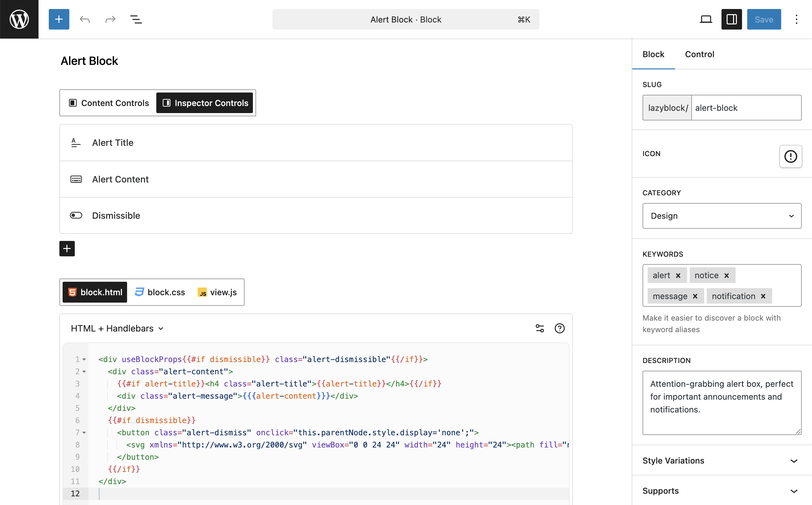The height and width of the screenshot is (505, 812).
Task: Switch to the Block sidebar tab
Action: point(653,54)
